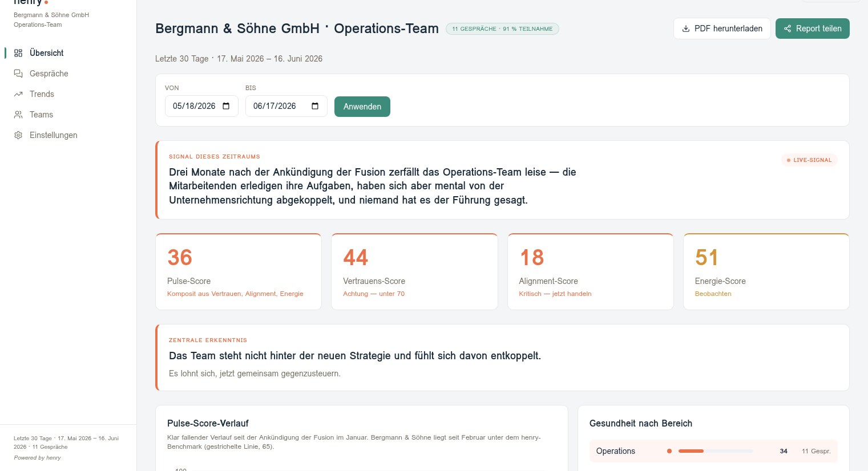The width and height of the screenshot is (868, 471).
Task: Select the Pulse-Score card showing 36
Action: (x=239, y=271)
